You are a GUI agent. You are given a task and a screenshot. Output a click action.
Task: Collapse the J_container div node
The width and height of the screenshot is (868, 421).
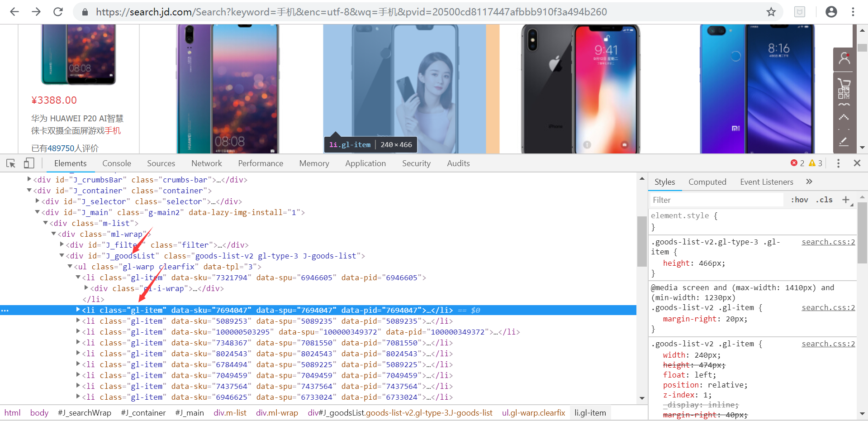(x=29, y=190)
